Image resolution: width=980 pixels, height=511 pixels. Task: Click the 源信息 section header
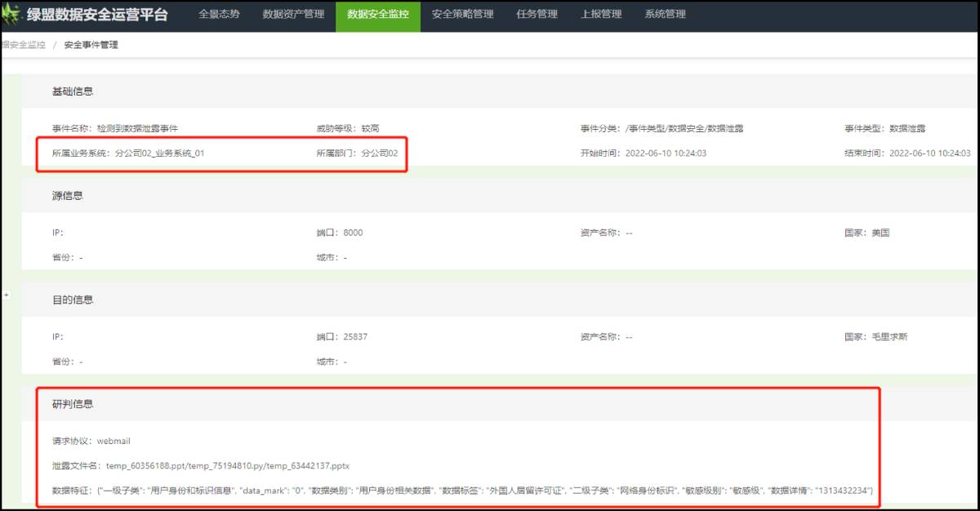(68, 195)
